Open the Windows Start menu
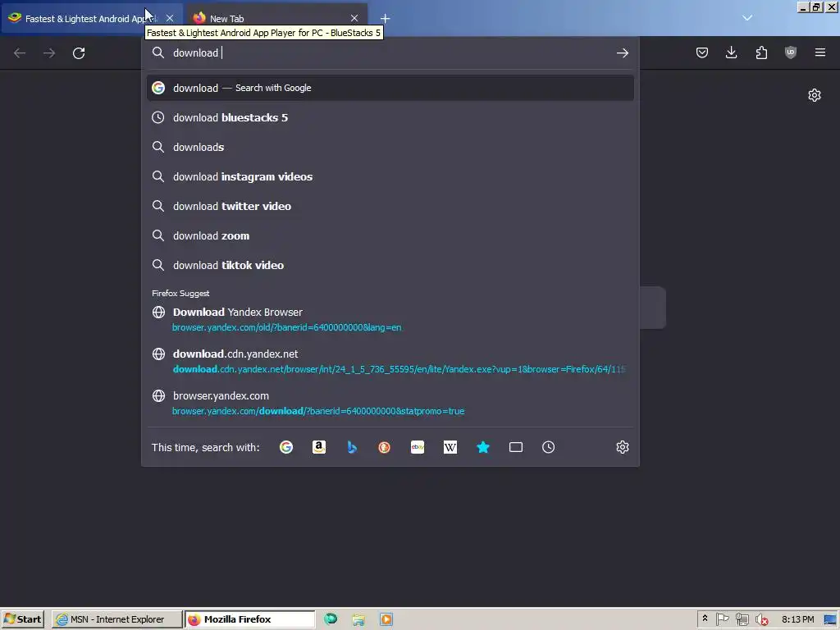This screenshot has width=840, height=630. click(22, 619)
